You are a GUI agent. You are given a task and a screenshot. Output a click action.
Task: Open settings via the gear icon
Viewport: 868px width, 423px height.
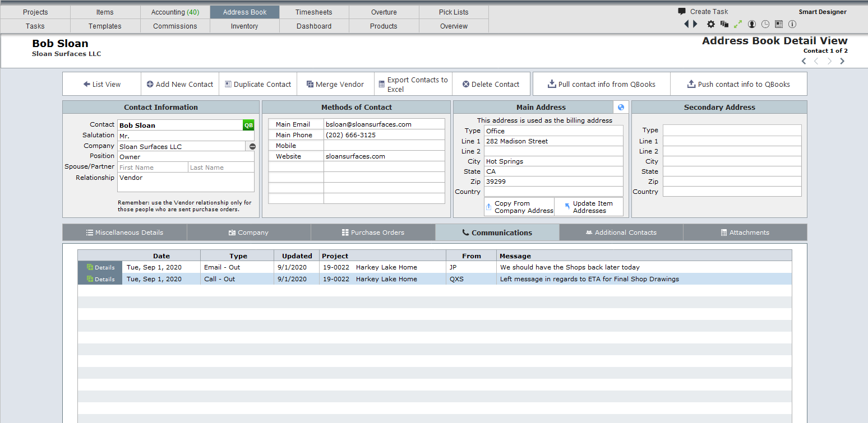710,24
